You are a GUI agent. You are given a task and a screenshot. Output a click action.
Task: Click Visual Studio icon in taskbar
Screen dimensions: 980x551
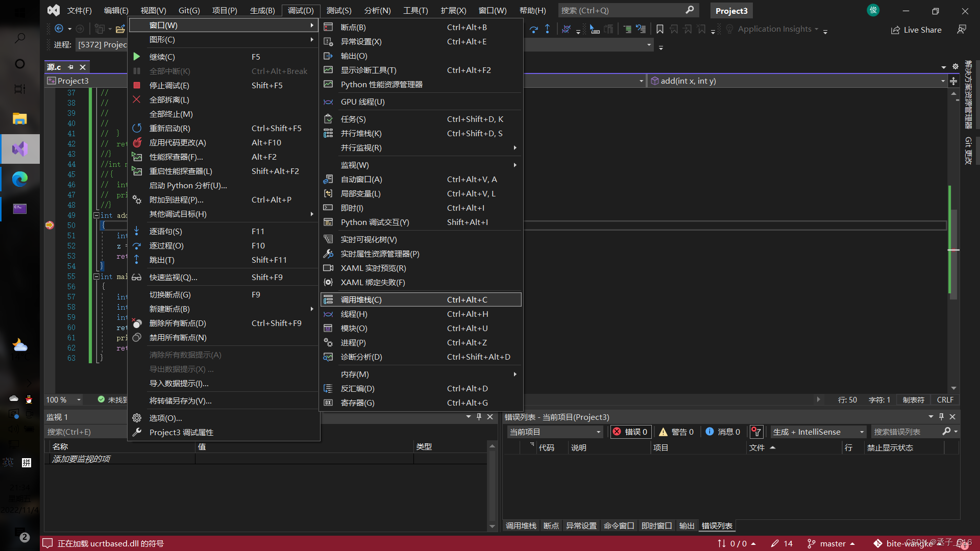coord(19,149)
